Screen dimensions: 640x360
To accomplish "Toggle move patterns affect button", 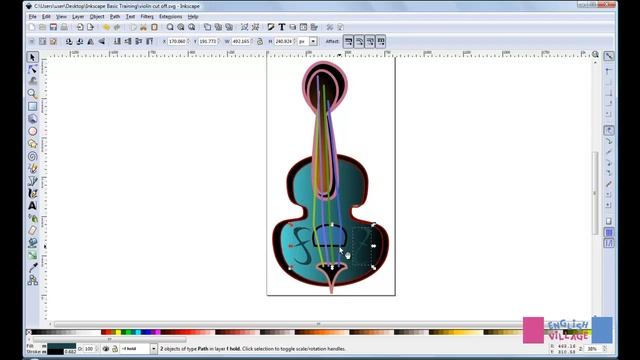I will click(x=381, y=42).
